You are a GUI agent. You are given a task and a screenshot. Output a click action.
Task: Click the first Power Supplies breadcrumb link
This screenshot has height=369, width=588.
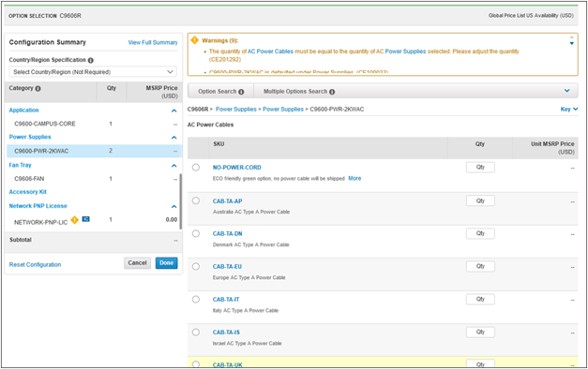coord(236,109)
